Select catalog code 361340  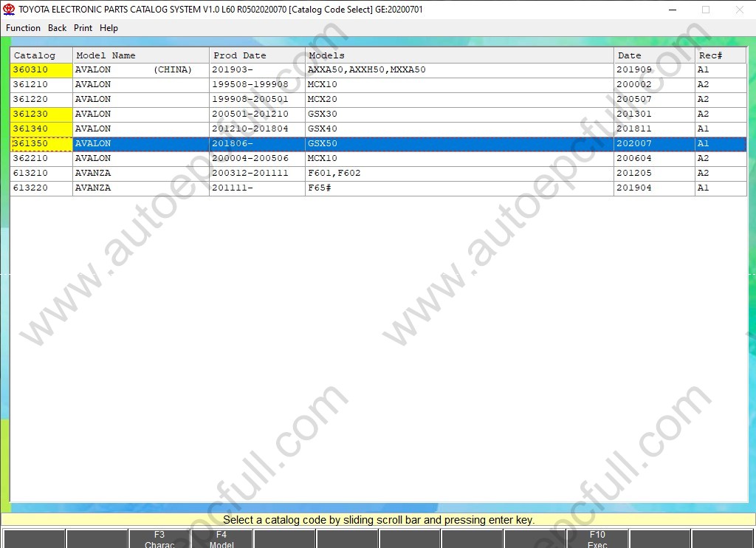point(41,129)
